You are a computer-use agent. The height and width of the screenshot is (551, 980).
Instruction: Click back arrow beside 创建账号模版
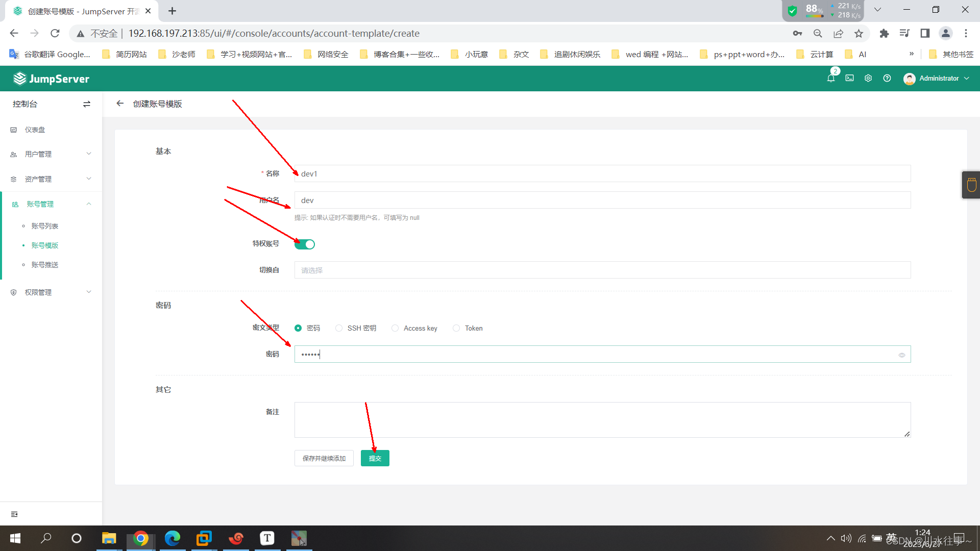(x=120, y=104)
